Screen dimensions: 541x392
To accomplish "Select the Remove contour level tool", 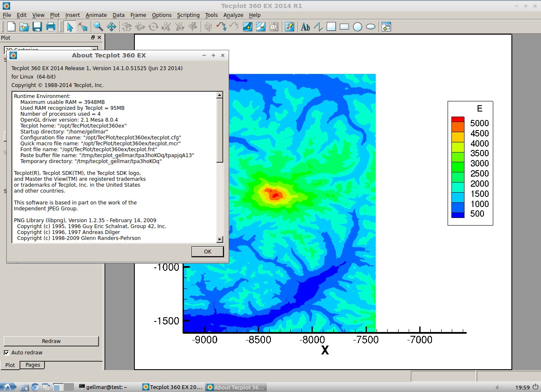I will coord(261,27).
